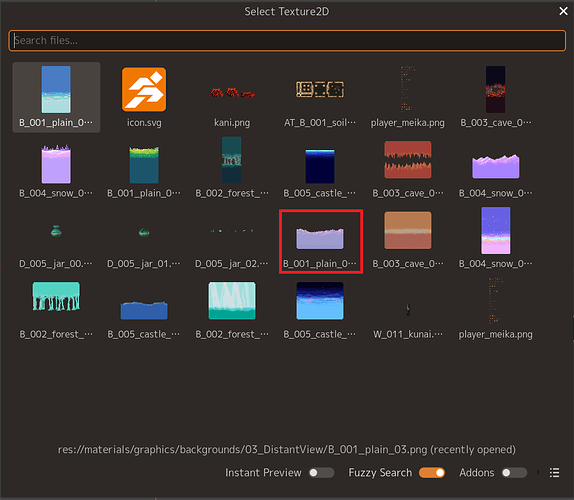Select the D_005_jar_01 jar sprite
Image resolution: width=574 pixels, height=500 pixels.
coord(144,238)
